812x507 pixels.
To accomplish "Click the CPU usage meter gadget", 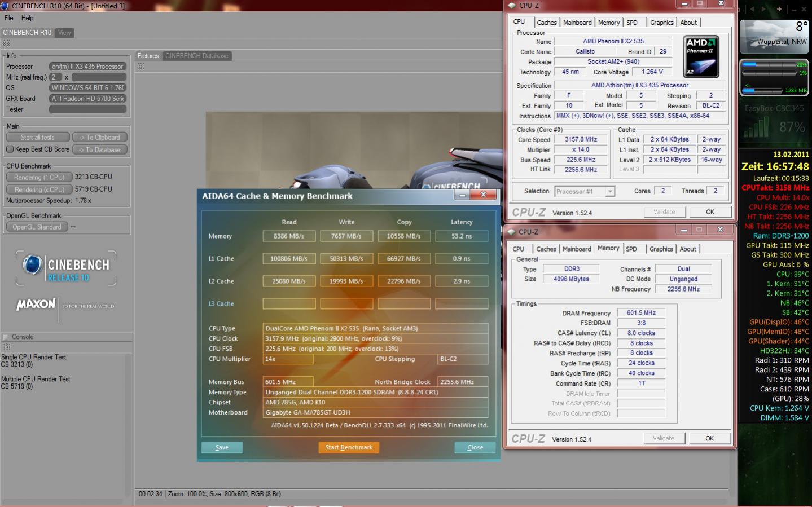I will [x=774, y=78].
